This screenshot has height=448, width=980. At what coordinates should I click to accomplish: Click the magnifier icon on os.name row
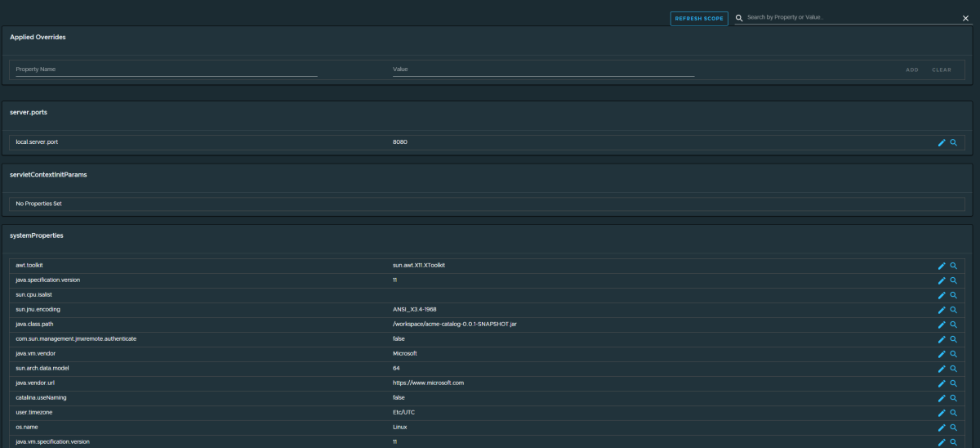pos(953,428)
